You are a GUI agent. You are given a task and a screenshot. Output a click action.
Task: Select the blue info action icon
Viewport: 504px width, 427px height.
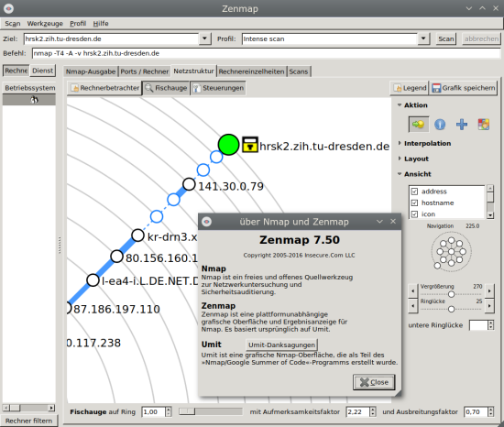(440, 125)
